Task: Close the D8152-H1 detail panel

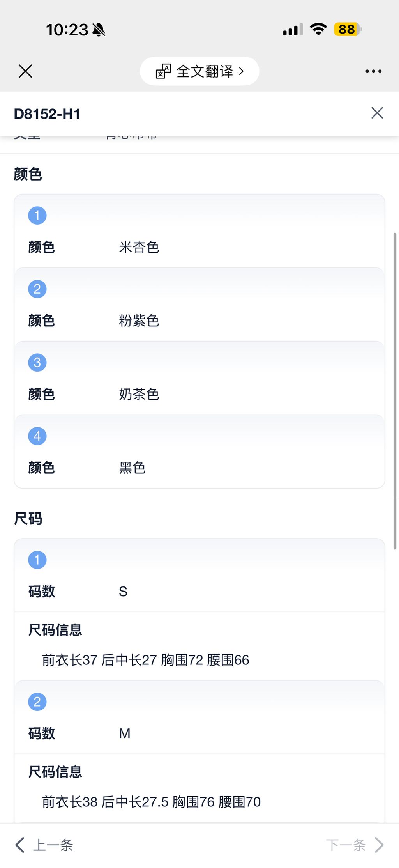Action: pos(377,113)
